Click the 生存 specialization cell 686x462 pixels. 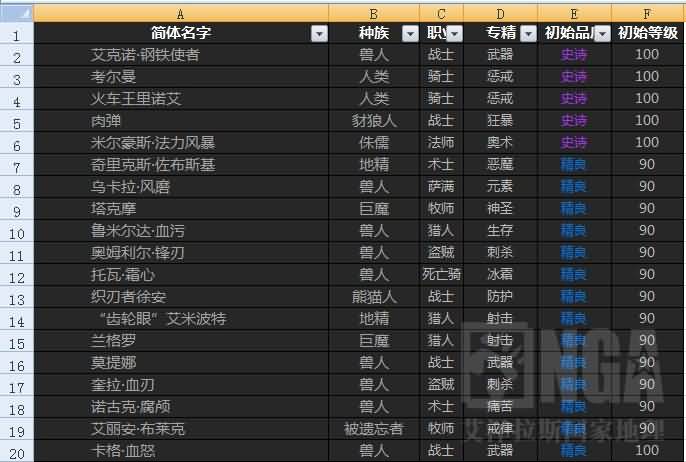point(500,231)
